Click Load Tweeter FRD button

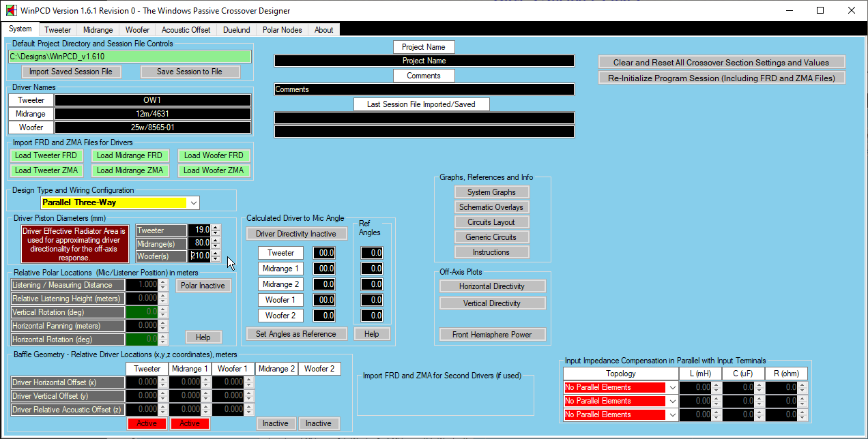47,155
